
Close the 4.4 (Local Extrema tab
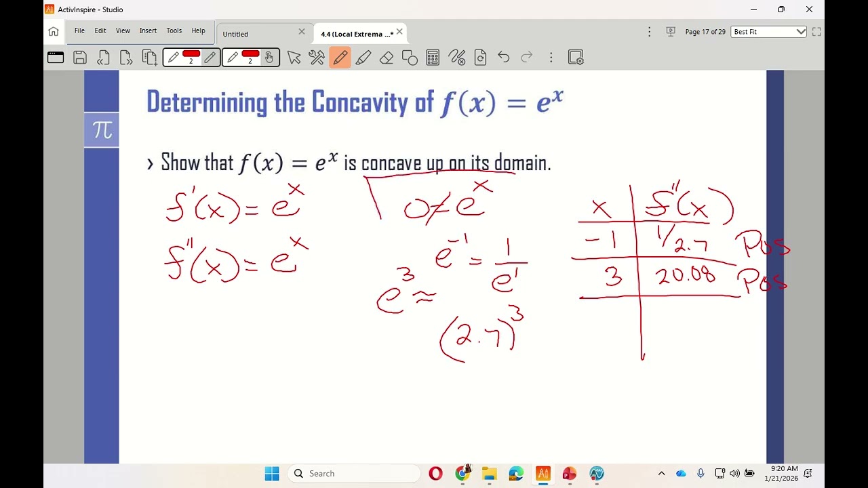coord(399,32)
